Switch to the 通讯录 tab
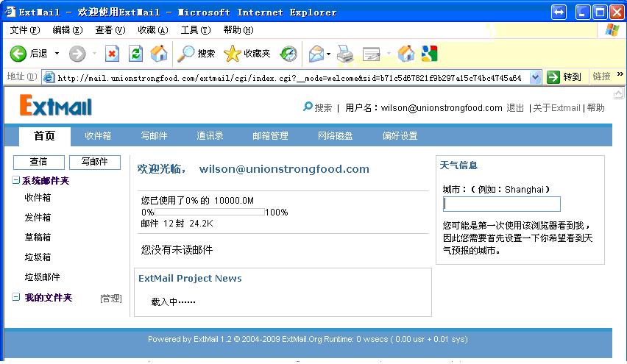This screenshot has height=364, width=627. coord(210,136)
